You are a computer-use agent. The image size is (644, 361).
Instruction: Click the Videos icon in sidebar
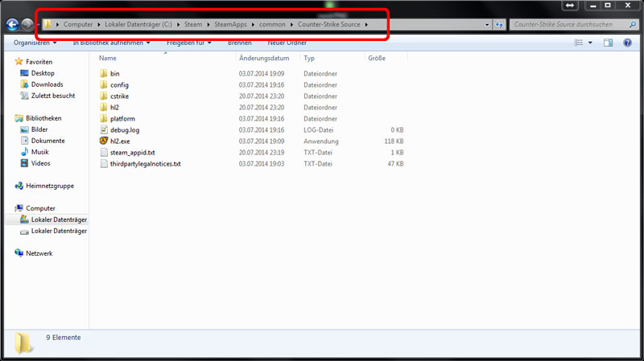click(24, 163)
